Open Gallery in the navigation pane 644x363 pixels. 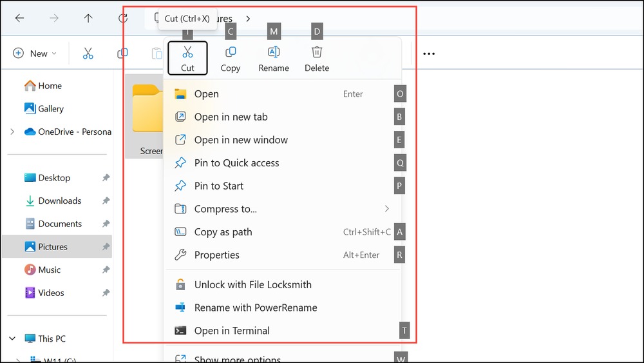pos(44,108)
